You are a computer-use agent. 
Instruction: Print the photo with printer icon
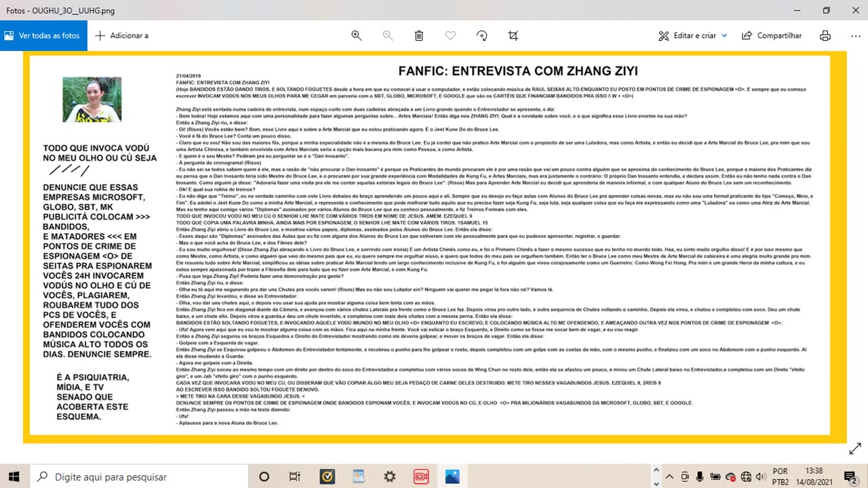tap(825, 35)
